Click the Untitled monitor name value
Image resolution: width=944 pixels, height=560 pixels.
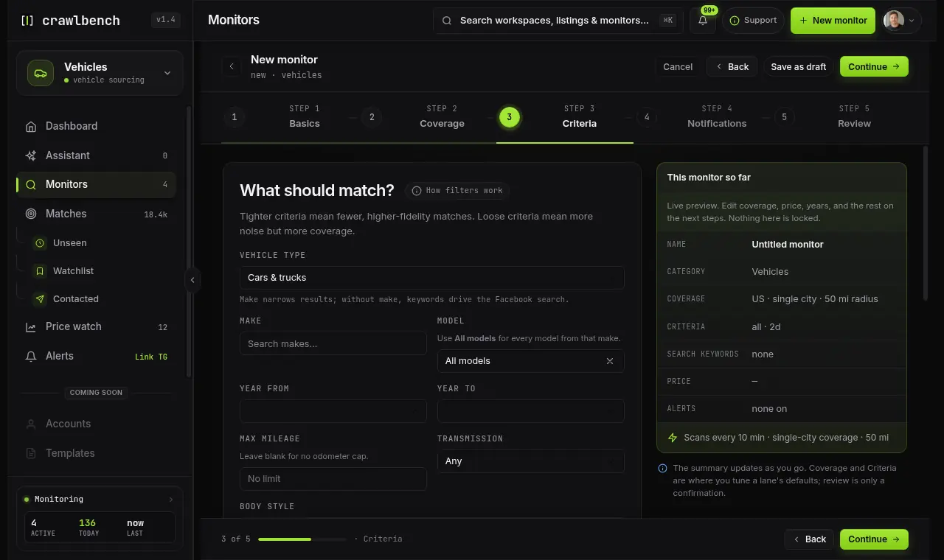click(x=788, y=245)
